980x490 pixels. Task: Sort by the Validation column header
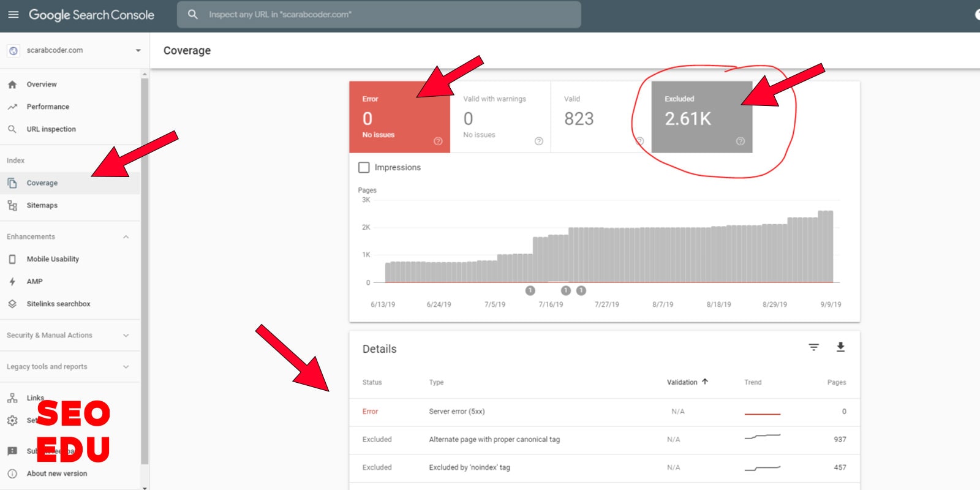pos(682,382)
